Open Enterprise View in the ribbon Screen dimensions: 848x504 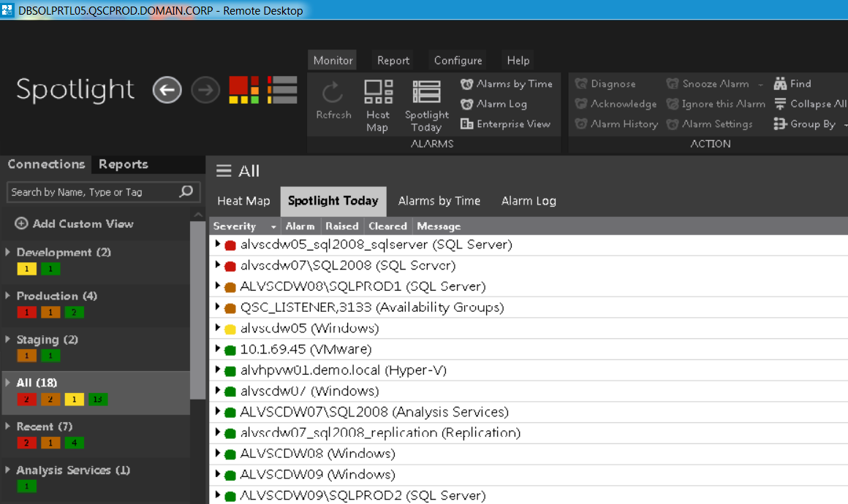506,123
